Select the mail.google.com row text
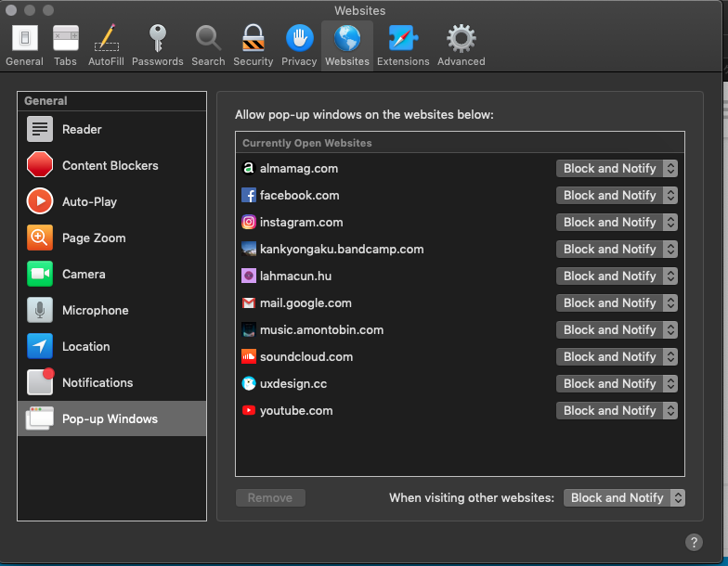 [x=305, y=302]
